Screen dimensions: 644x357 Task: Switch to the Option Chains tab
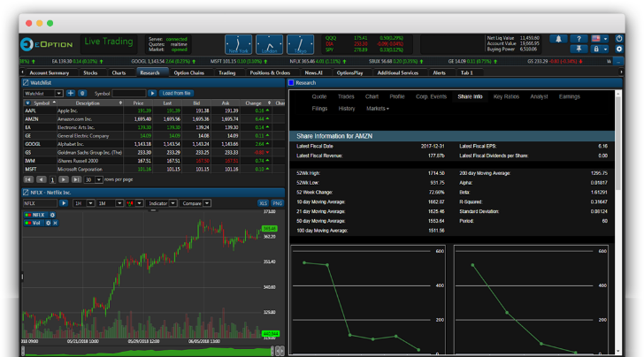click(x=188, y=72)
